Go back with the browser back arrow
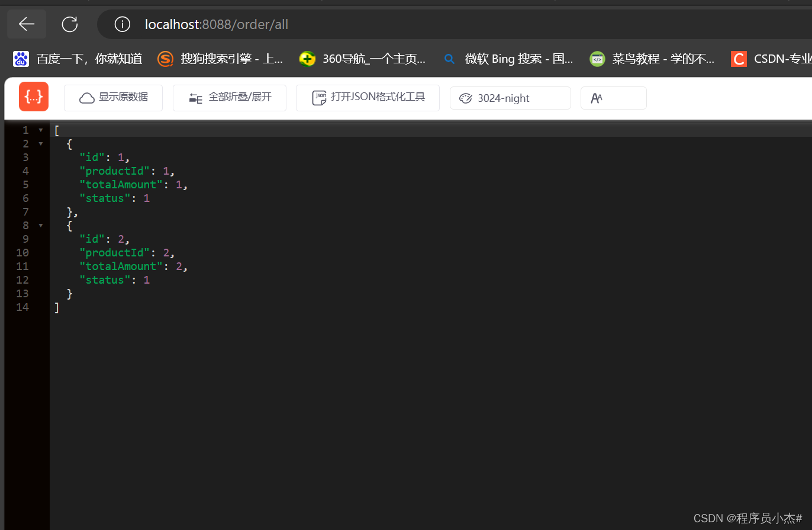The width and height of the screenshot is (812, 530). 27,24
